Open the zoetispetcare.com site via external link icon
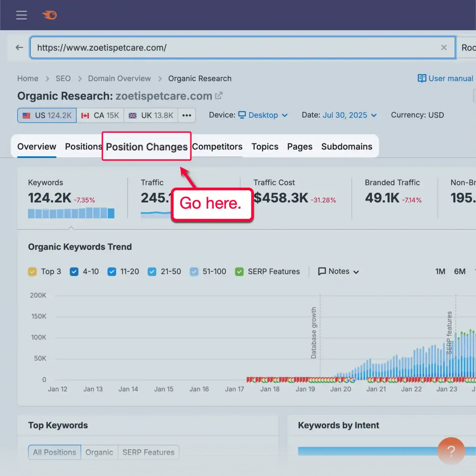The image size is (476, 476). pyautogui.click(x=219, y=95)
